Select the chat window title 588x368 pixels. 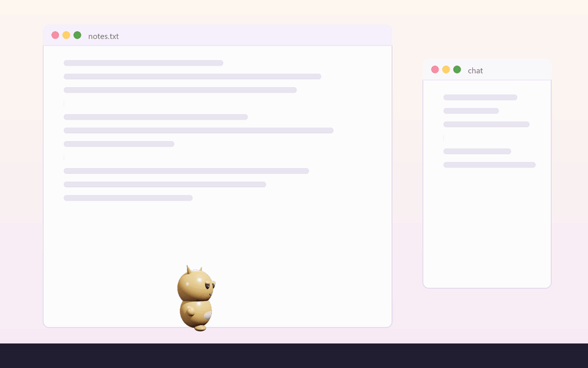[x=475, y=71]
